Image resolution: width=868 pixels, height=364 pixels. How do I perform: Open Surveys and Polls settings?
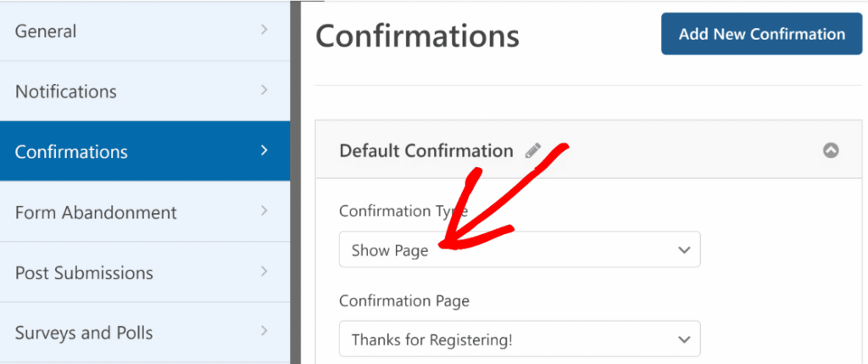point(84,333)
